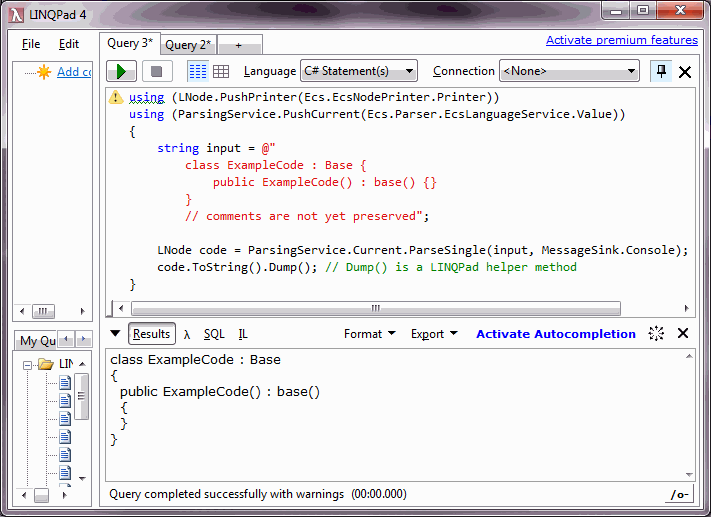Switch results to rich text view
Image resolution: width=711 pixels, height=517 pixels.
click(x=198, y=71)
